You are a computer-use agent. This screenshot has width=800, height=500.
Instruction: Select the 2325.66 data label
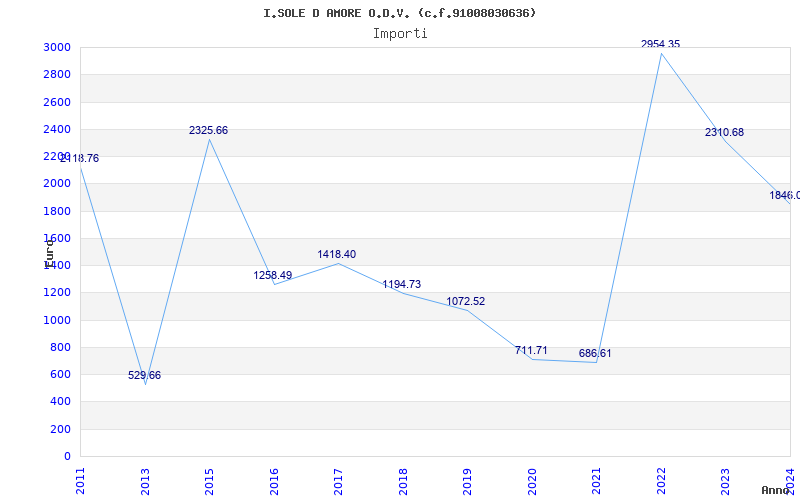[208, 131]
